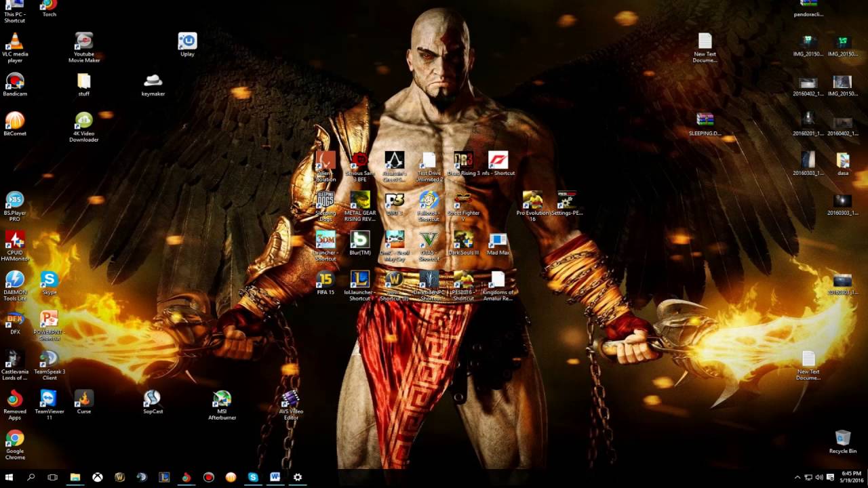The height and width of the screenshot is (488, 868).
Task: Select the SopCast desktop icon
Action: click(153, 403)
